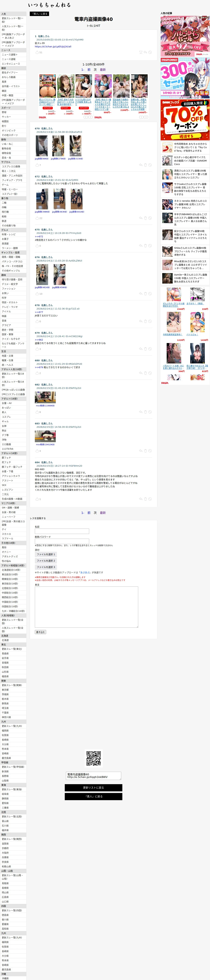
Task: Click the funnel filter icon on post 1
Action: 140,52
